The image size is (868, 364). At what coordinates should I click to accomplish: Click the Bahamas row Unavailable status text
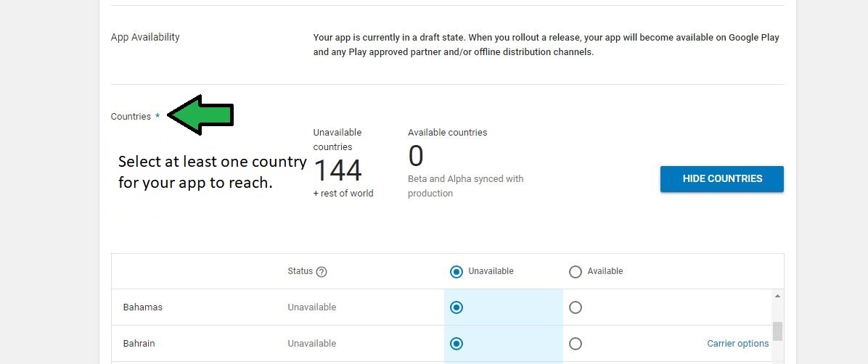311,307
